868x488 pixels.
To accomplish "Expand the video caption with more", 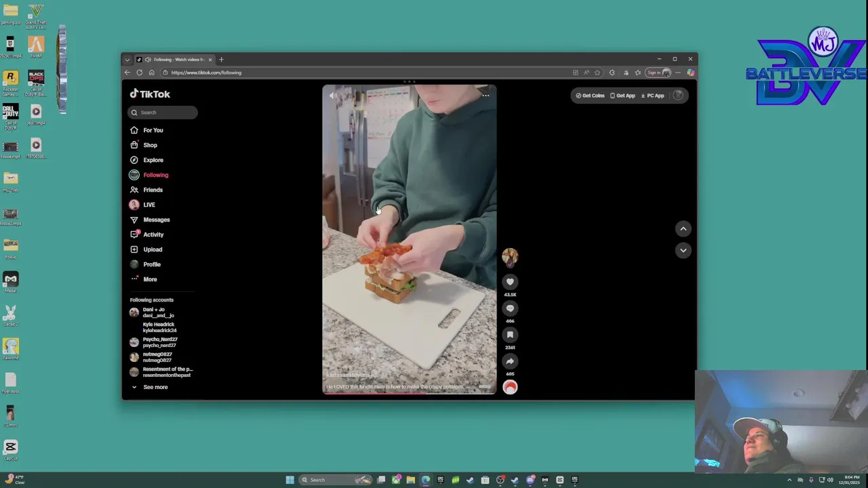I will [484, 387].
